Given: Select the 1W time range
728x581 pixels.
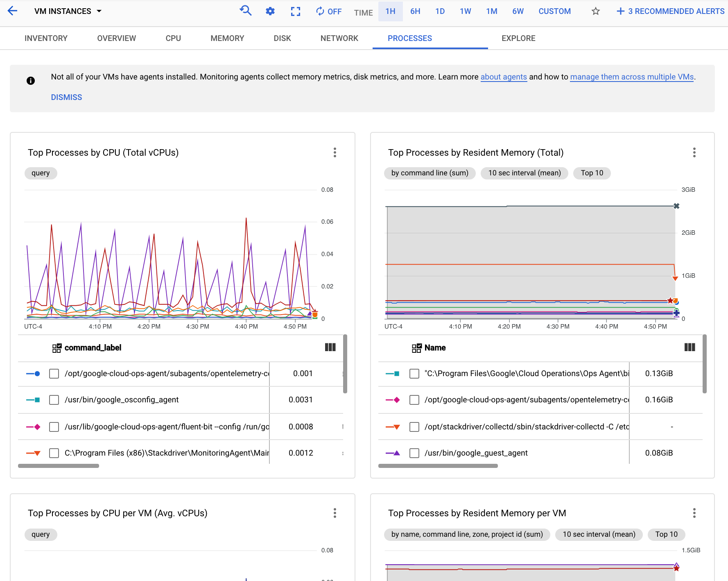Looking at the screenshot, I should click(x=465, y=11).
